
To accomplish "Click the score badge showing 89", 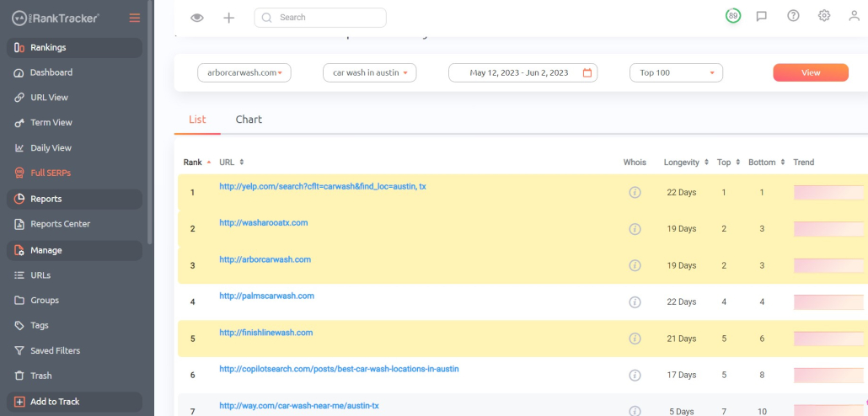I will click(x=733, y=16).
